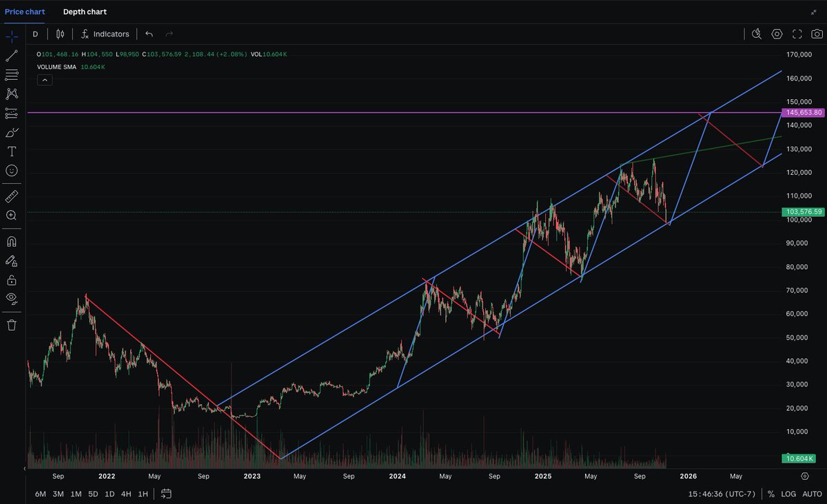Screen dimensions: 827x504
Task: Open the D interval dropdown
Action: click(x=35, y=34)
